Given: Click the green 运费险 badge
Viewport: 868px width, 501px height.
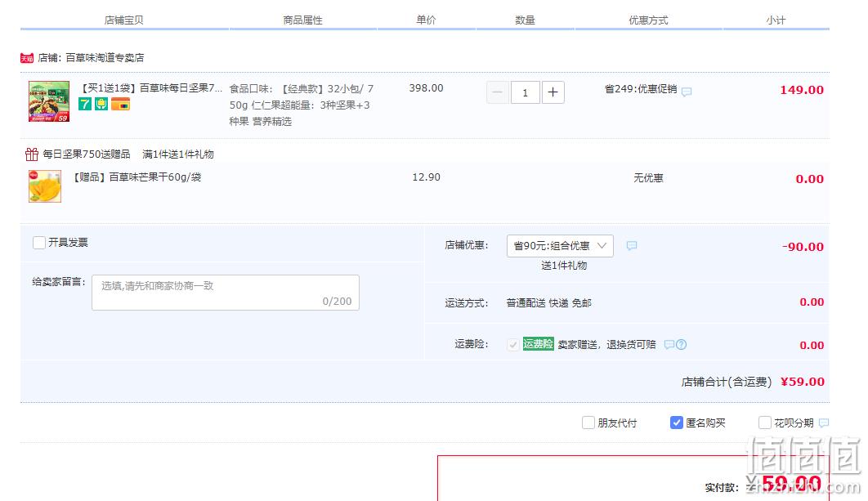Looking at the screenshot, I should pyautogui.click(x=538, y=344).
